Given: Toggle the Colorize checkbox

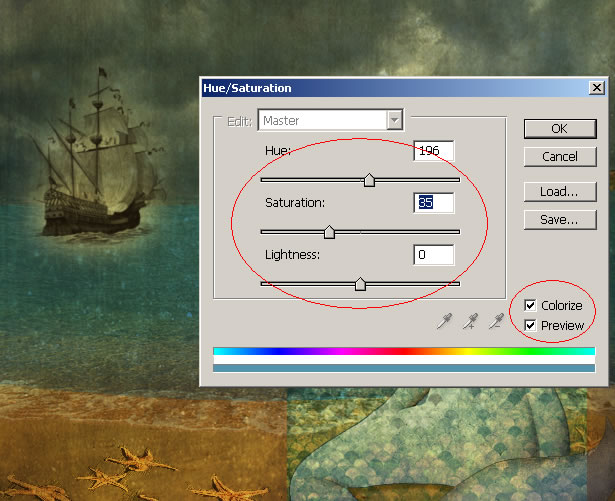Looking at the screenshot, I should (530, 305).
